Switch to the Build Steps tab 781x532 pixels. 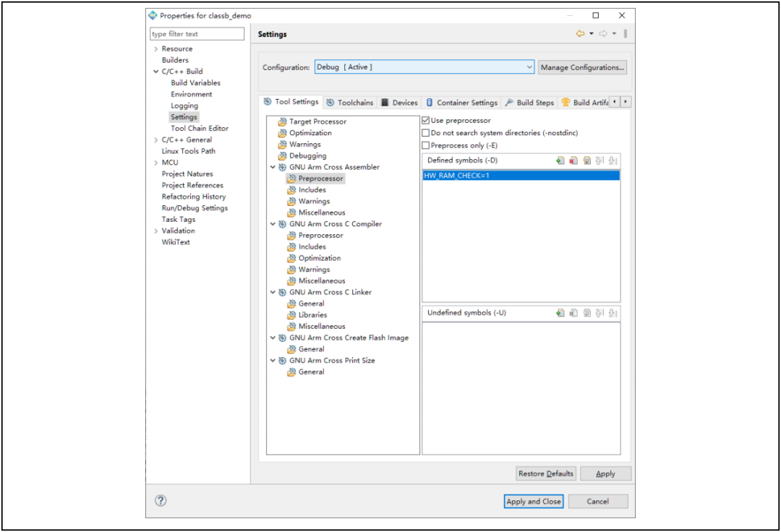529,103
